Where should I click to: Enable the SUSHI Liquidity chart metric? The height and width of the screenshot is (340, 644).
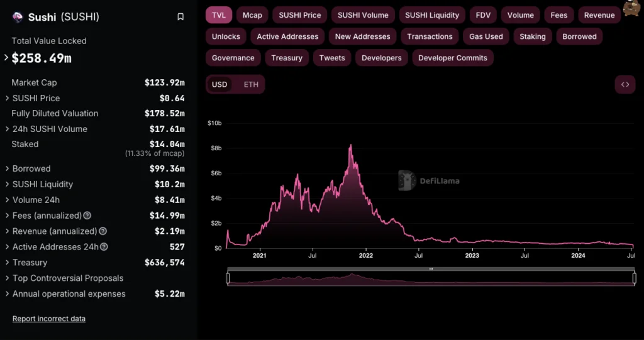[x=432, y=15]
